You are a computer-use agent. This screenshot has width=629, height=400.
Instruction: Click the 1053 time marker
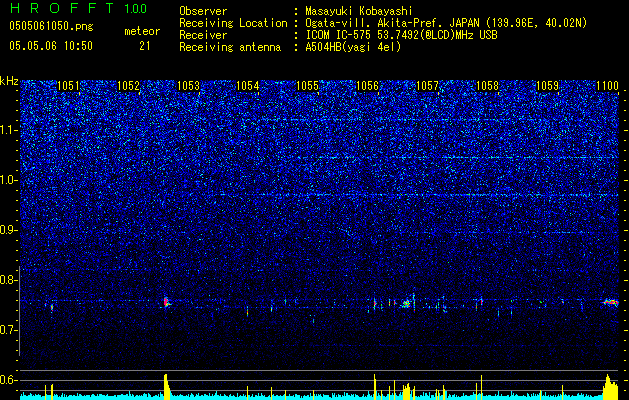point(188,86)
